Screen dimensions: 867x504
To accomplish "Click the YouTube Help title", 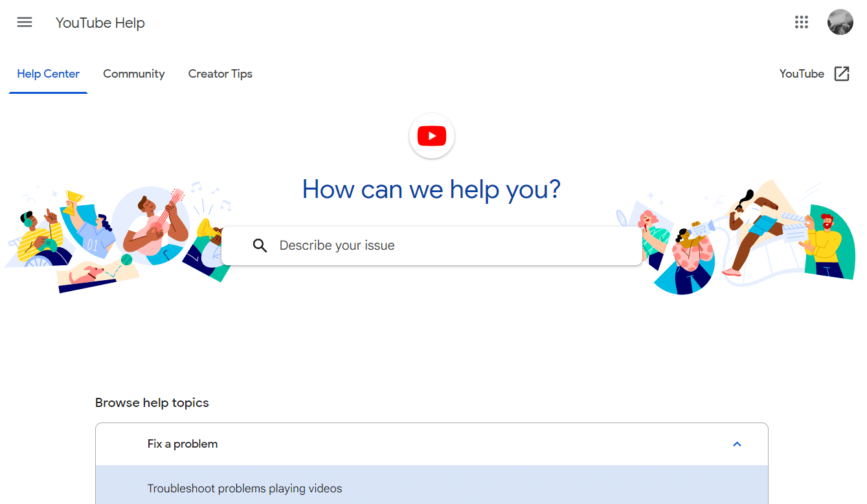I will click(x=100, y=23).
